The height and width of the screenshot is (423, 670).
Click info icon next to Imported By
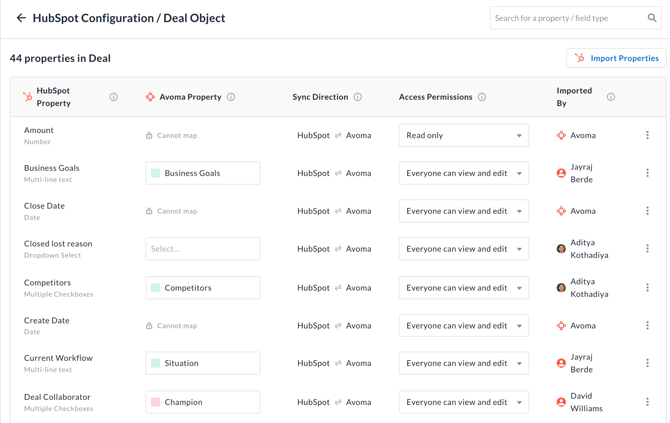pyautogui.click(x=611, y=97)
